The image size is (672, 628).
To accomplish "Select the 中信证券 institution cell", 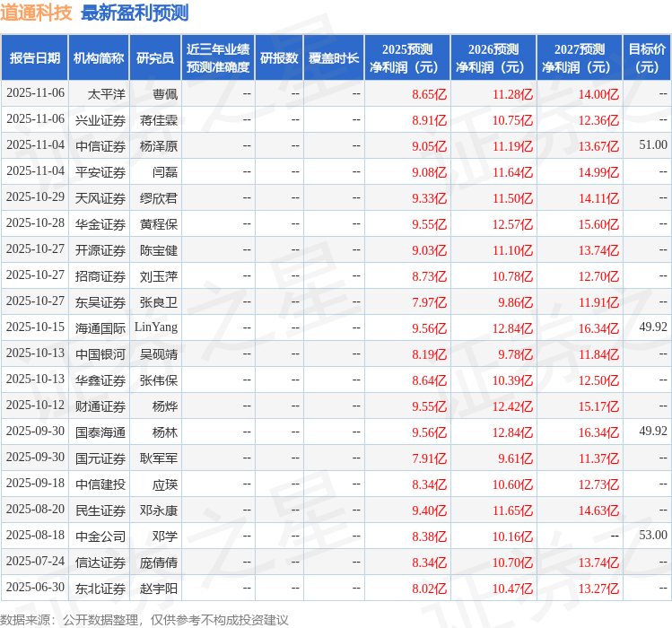I will pyautogui.click(x=100, y=146).
